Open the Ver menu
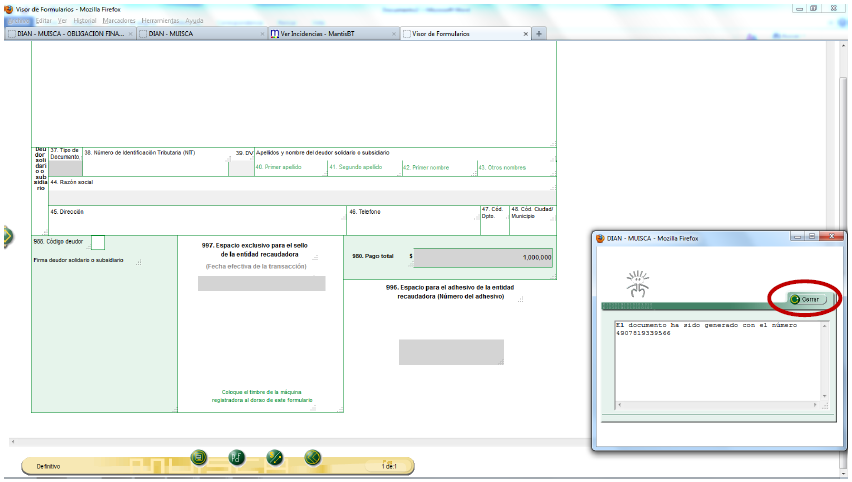This screenshot has height=482, width=852. point(62,21)
